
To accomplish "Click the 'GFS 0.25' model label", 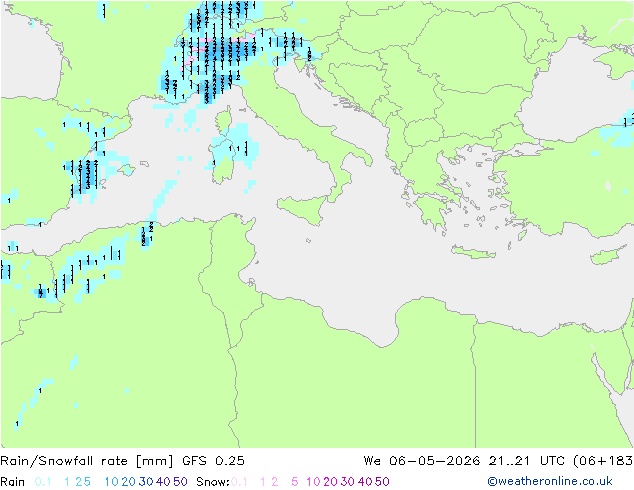I will [213, 461].
